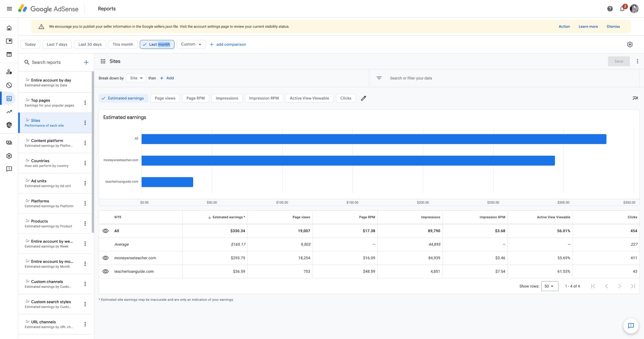This screenshot has width=644, height=339.
Task: Open the floating feedback chat button
Action: tap(631, 326)
